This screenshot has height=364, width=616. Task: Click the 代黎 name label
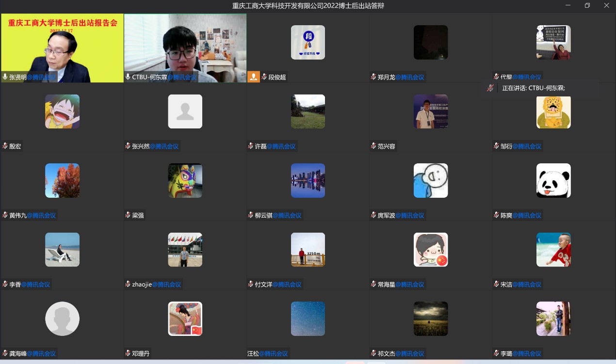point(506,77)
